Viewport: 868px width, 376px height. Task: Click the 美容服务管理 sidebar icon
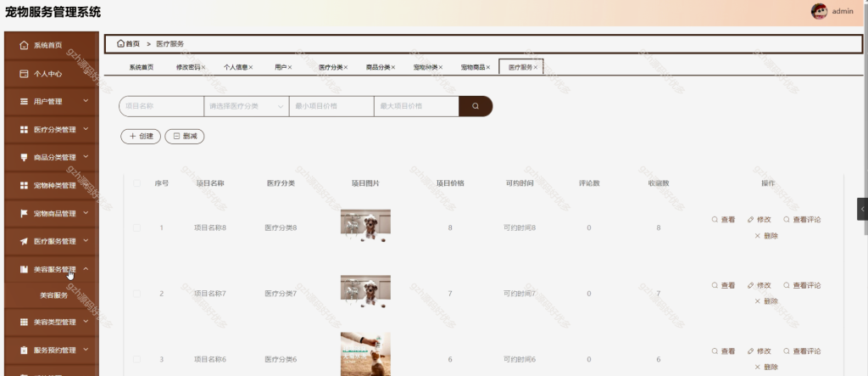[24, 270]
